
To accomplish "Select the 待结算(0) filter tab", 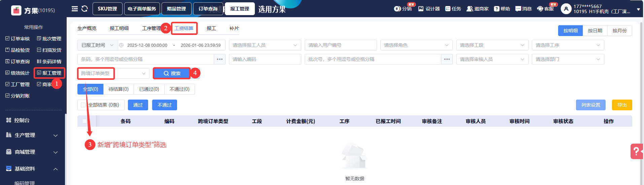I will (x=118, y=89).
